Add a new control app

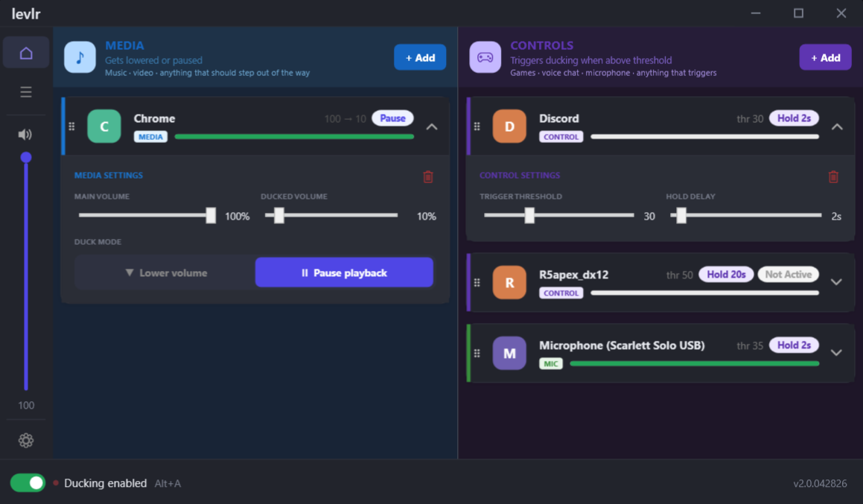pos(826,57)
